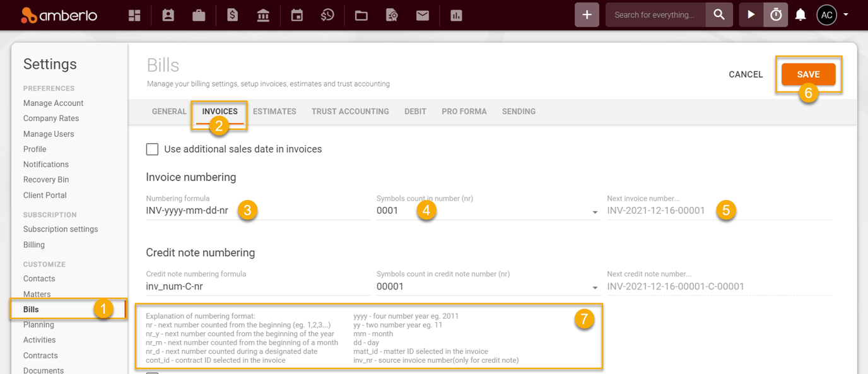Open Billing via the price tag icon
Screen dimensions: 868x374
(232, 15)
